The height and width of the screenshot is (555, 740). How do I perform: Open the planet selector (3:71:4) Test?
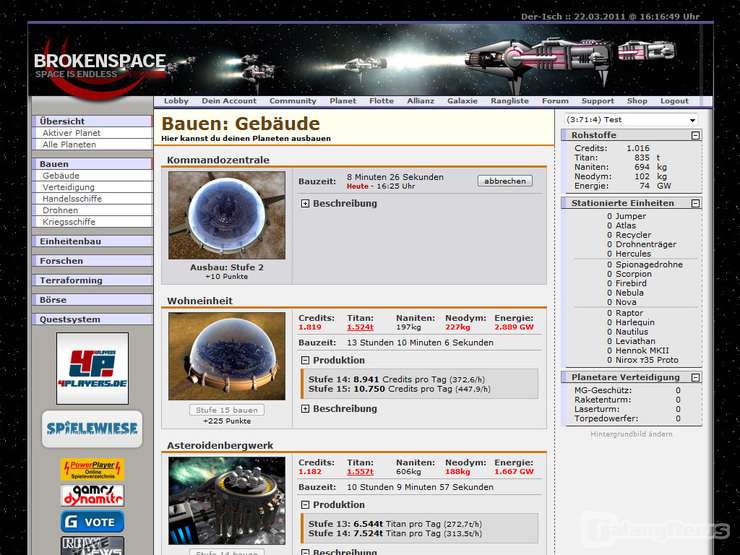631,120
